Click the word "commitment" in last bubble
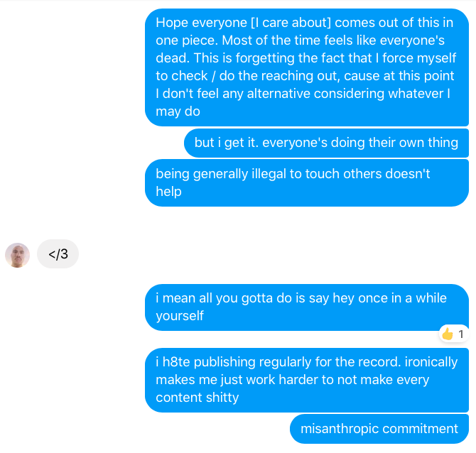 point(420,429)
